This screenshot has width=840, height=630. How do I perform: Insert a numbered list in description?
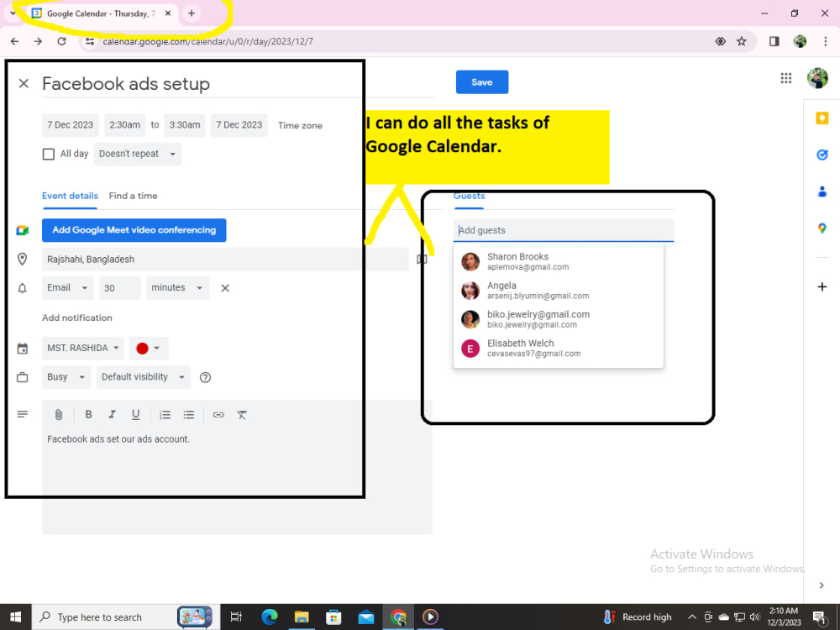click(x=165, y=415)
